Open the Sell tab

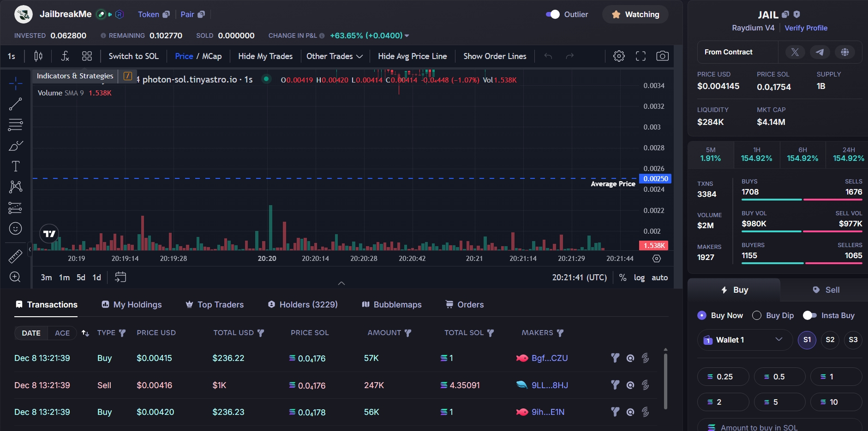(826, 290)
